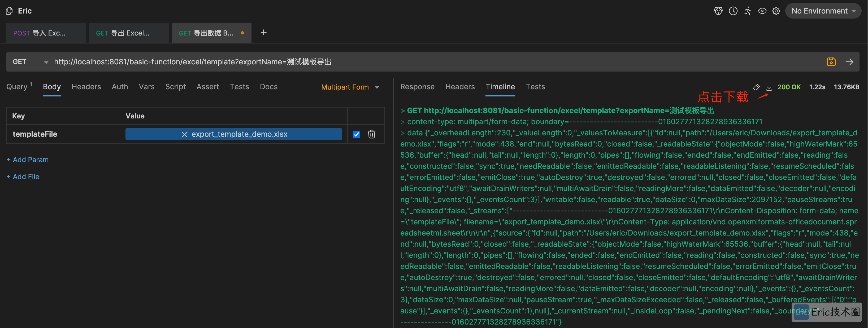Image resolution: width=868 pixels, height=328 pixels.
Task: Open the request Headers tab
Action: tap(86, 87)
